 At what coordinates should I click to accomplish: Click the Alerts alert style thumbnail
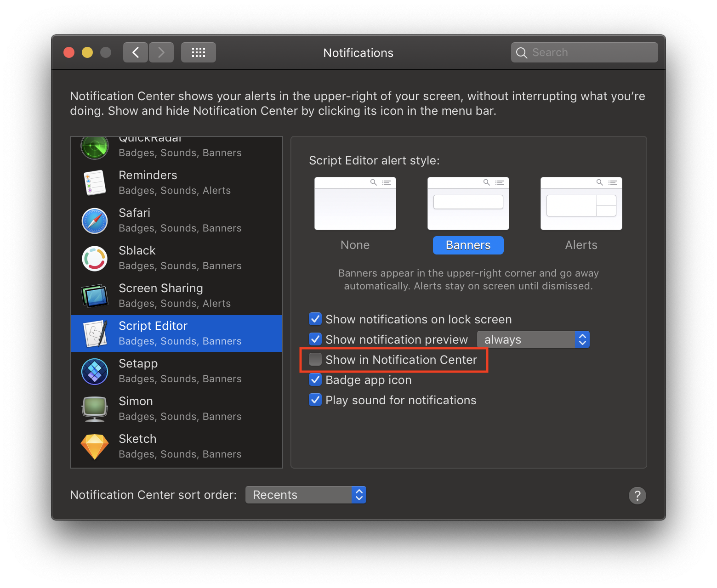(581, 203)
